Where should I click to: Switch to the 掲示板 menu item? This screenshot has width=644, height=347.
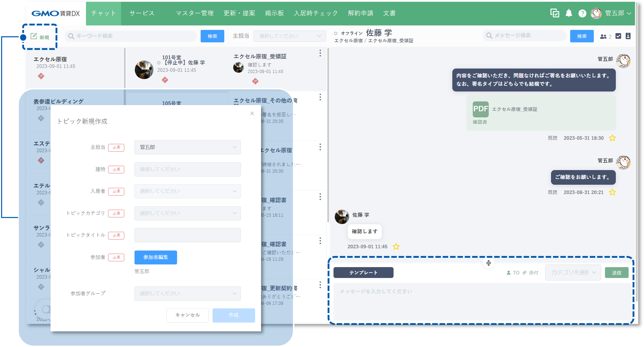pyautogui.click(x=274, y=13)
